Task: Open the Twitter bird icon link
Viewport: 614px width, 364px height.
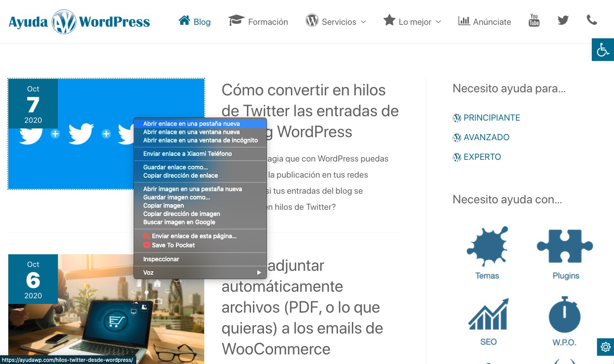Action: (563, 20)
